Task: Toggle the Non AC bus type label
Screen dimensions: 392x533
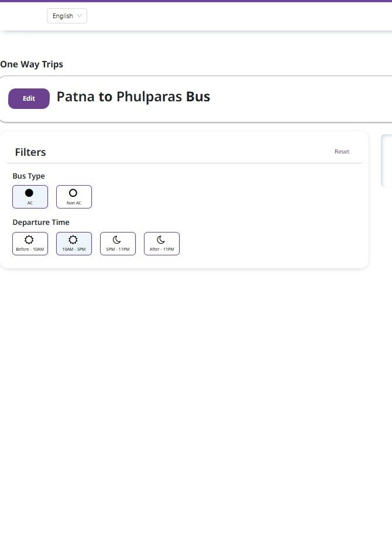Action: [74, 203]
